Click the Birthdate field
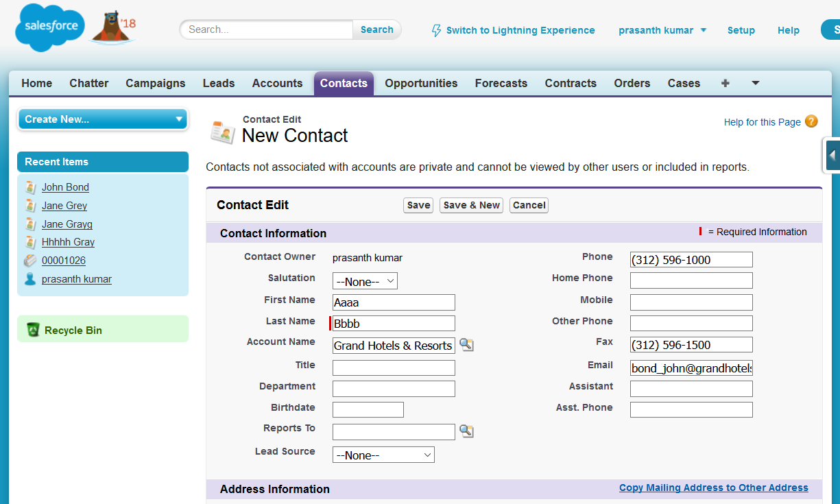Screen dimensions: 840x504 point(368,410)
